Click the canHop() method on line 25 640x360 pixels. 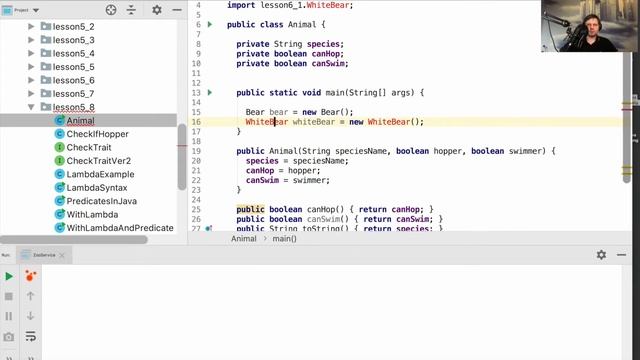(335, 209)
